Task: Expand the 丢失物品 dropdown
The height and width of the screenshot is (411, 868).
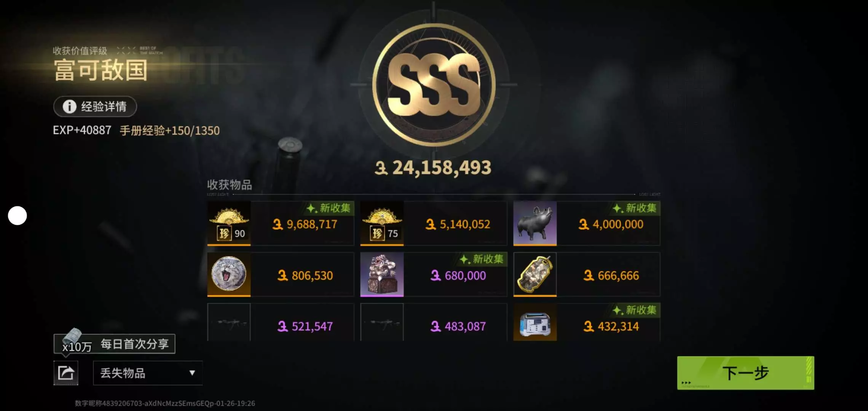Action: [148, 373]
